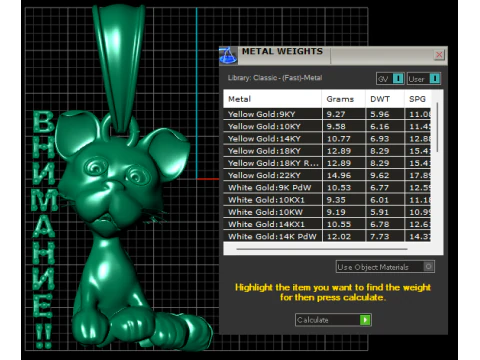Click the 9.62 DWT value
The height and width of the screenshot is (360, 480).
380,175
